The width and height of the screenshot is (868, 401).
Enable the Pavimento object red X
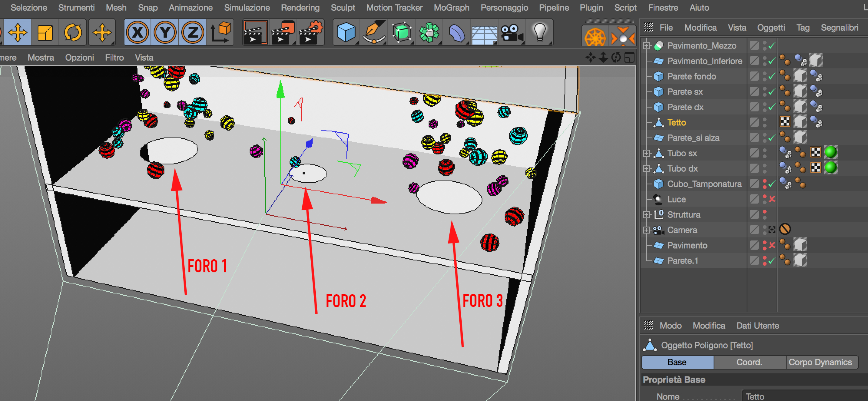coord(772,245)
